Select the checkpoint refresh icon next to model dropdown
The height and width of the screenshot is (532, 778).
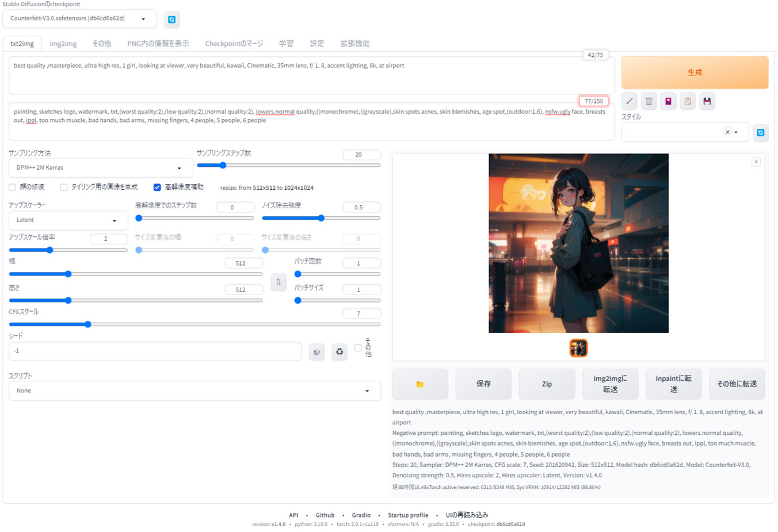click(171, 19)
